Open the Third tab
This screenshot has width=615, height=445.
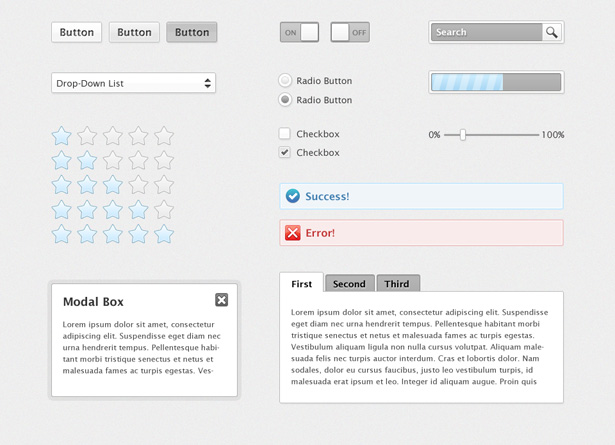[x=398, y=283]
